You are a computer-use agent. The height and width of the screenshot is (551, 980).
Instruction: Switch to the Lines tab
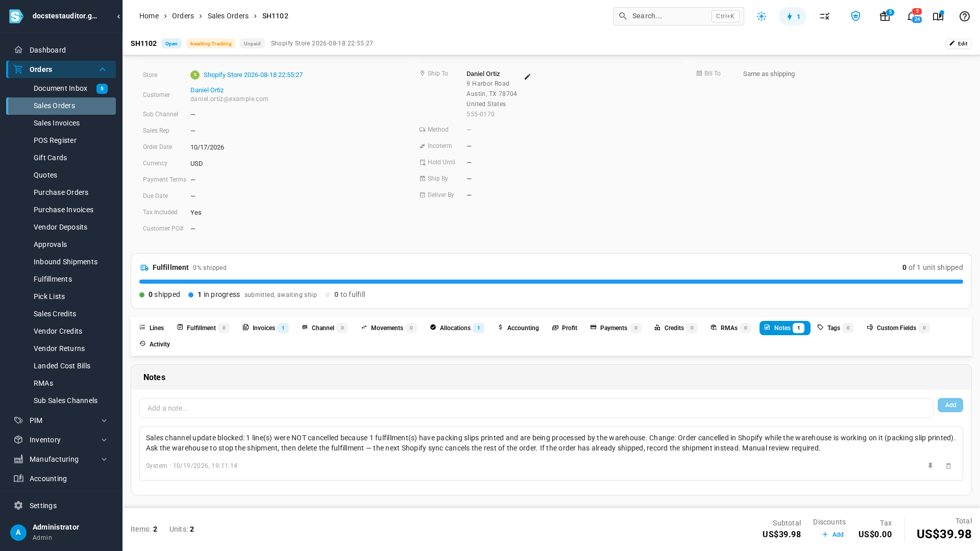click(x=152, y=328)
